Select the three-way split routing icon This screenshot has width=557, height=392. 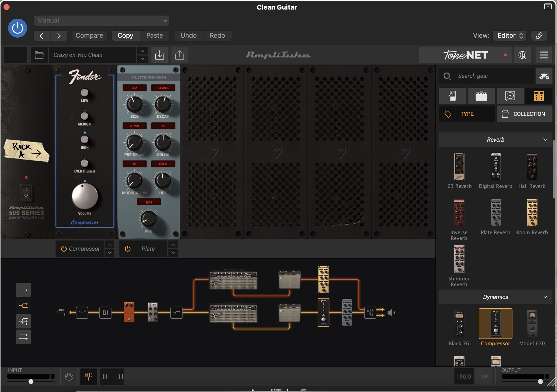(x=23, y=321)
